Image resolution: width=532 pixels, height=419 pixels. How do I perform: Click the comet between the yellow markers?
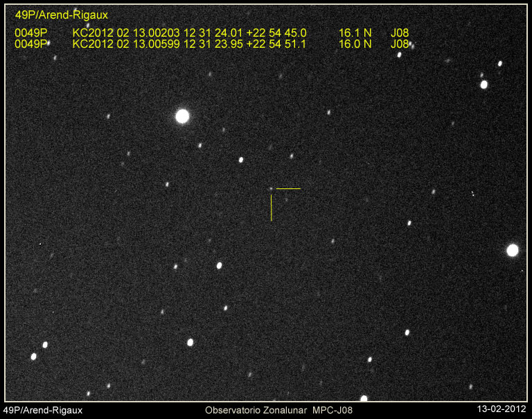(x=271, y=188)
